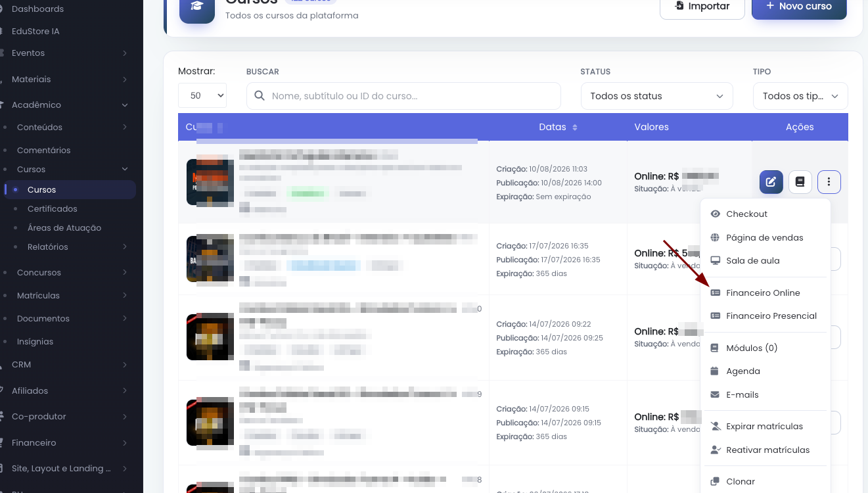
Task: Click the card icon beside Financeiro Online
Action: [716, 293]
